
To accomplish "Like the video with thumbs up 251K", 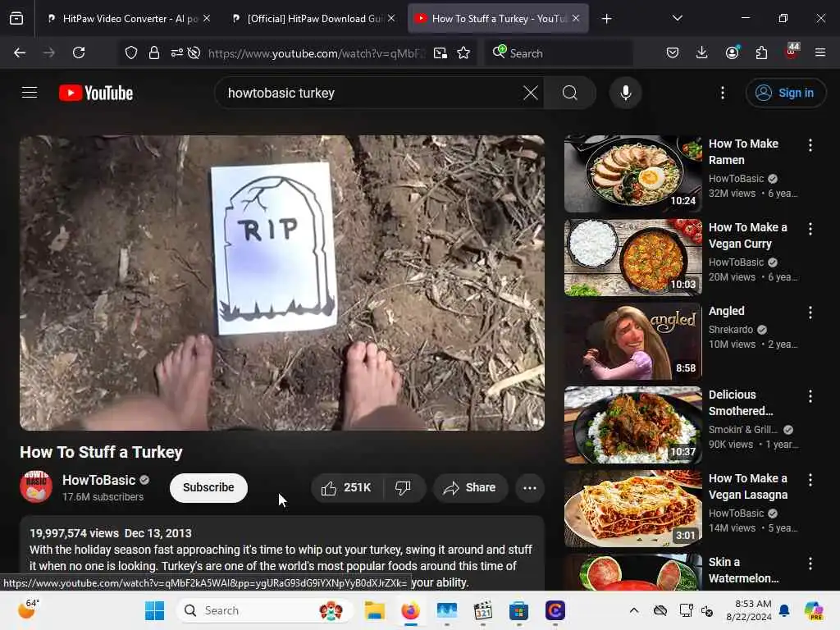I will (x=347, y=487).
